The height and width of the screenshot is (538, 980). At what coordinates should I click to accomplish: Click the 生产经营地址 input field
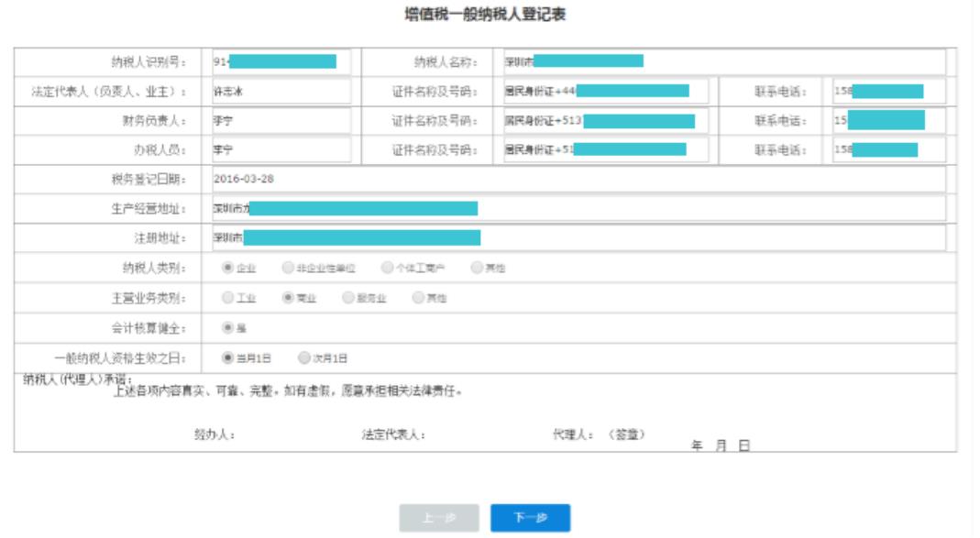click(578, 208)
